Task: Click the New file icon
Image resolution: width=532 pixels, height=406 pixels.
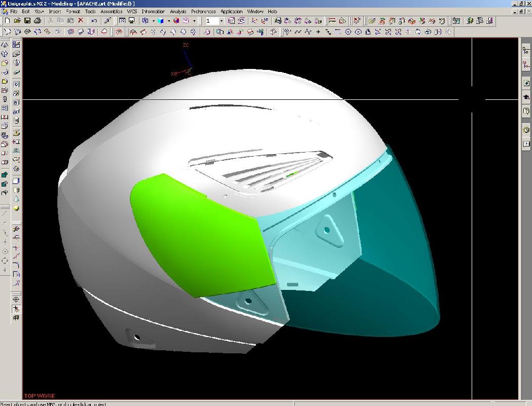Action: 7,21
